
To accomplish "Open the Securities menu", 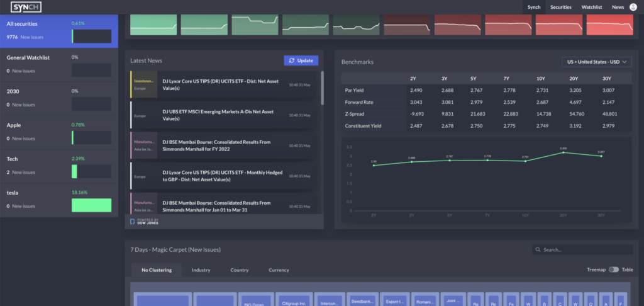I will [x=561, y=7].
